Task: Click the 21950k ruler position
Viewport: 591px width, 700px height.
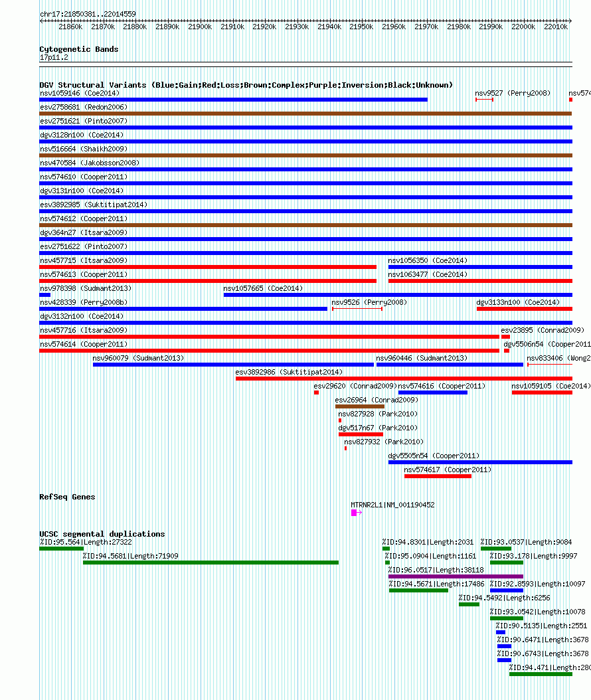Action: pos(361,27)
